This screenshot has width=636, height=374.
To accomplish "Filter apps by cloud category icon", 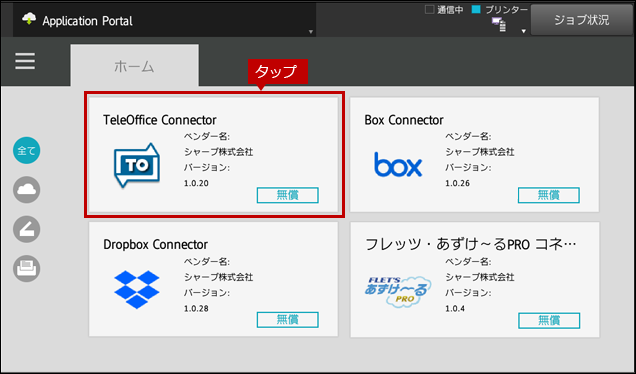I will pos(26,190).
